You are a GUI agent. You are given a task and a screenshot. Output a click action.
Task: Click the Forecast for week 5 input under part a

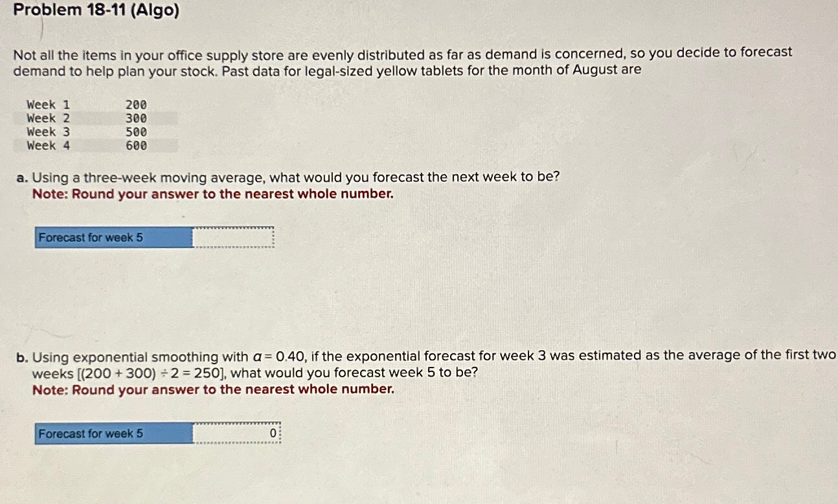[233, 237]
